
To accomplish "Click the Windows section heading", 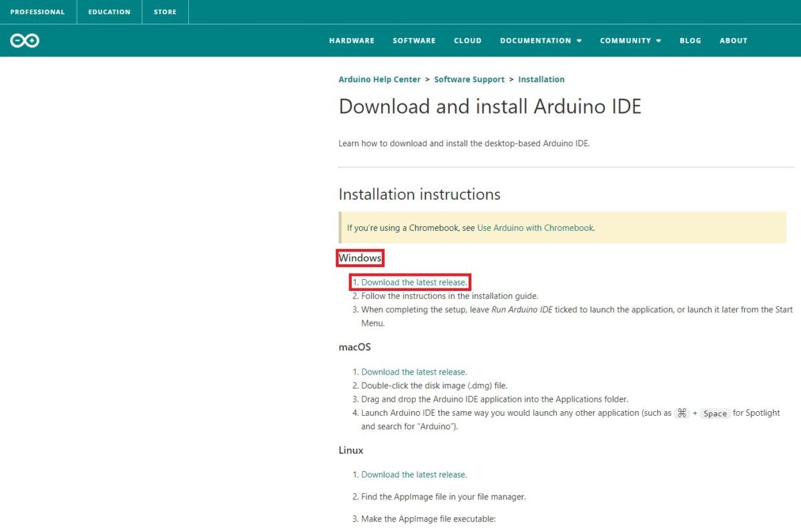I will (x=360, y=258).
